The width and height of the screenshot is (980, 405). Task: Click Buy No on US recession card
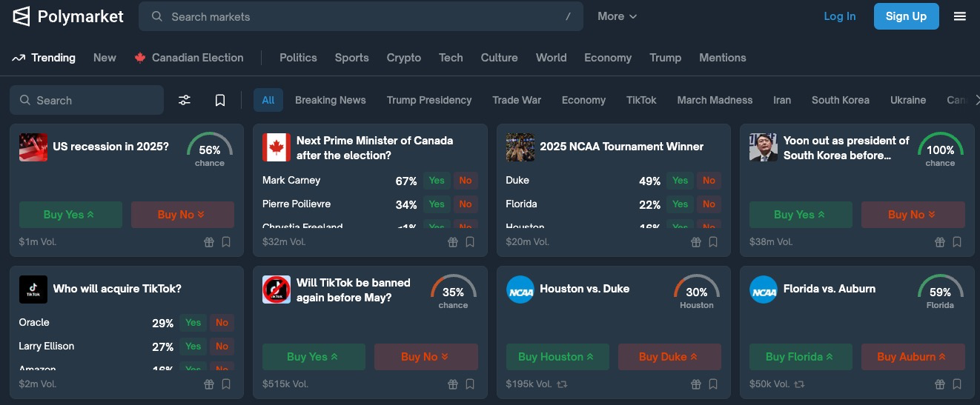pos(182,215)
